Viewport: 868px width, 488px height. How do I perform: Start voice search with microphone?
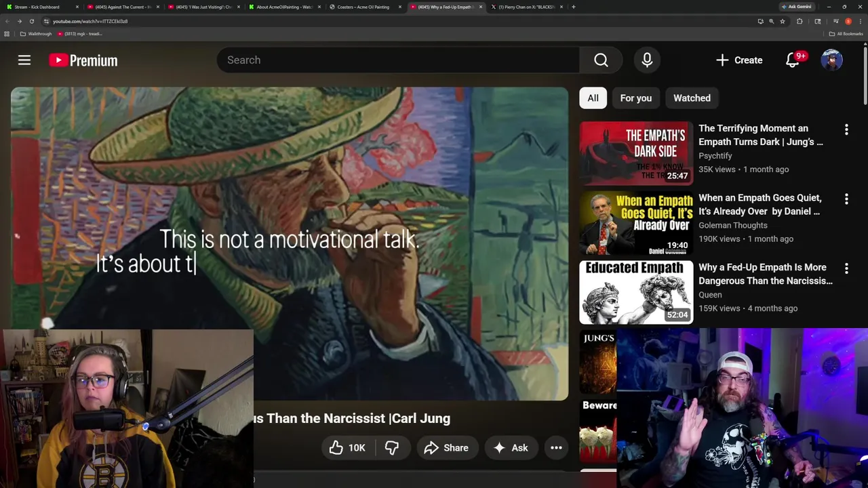[x=647, y=60]
